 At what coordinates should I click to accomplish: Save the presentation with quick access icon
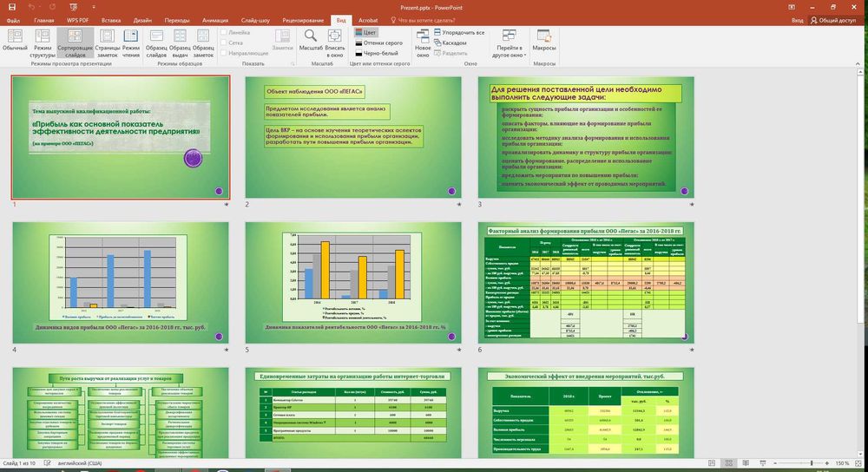click(11, 7)
